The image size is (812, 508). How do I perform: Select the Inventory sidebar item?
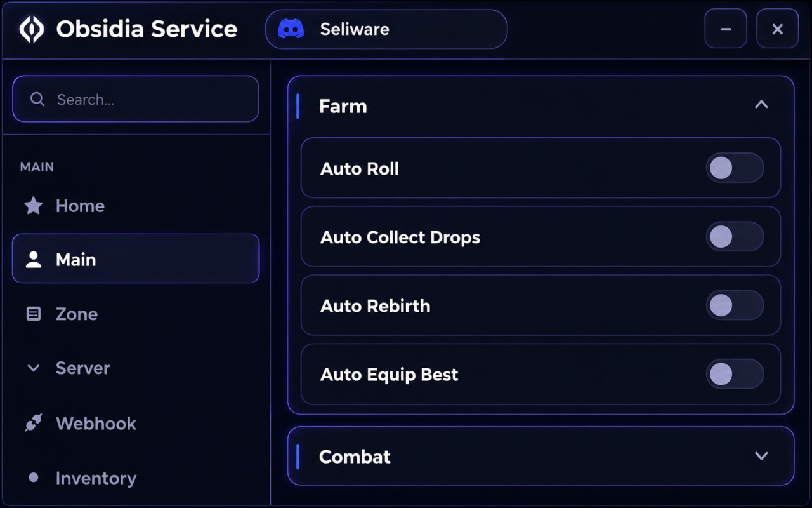pyautogui.click(x=136, y=478)
